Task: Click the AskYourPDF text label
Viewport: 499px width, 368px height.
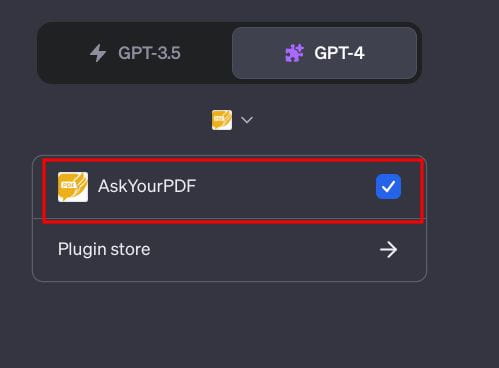Action: pyautogui.click(x=147, y=186)
